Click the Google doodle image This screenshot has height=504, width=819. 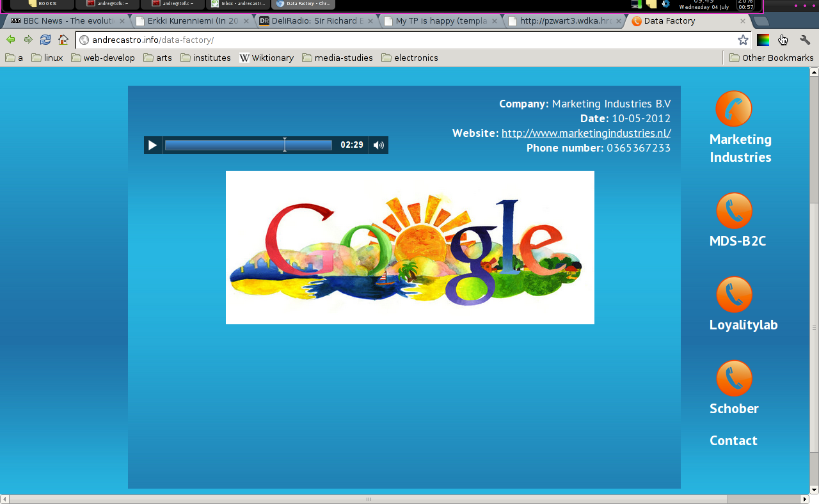click(410, 248)
